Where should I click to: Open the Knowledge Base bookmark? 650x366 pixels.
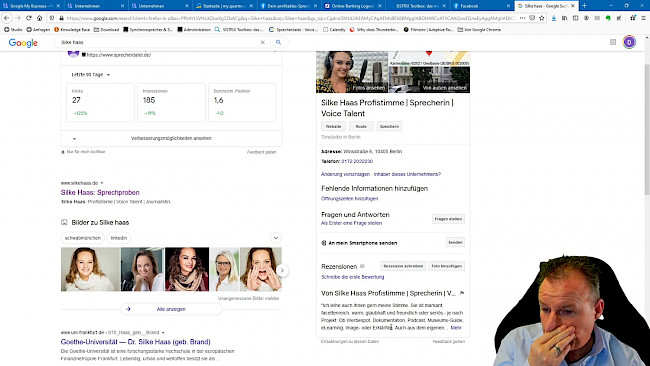pyautogui.click(x=72, y=30)
